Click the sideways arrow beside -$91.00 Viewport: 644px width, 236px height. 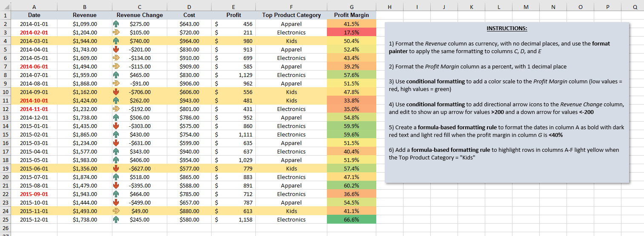pos(116,84)
